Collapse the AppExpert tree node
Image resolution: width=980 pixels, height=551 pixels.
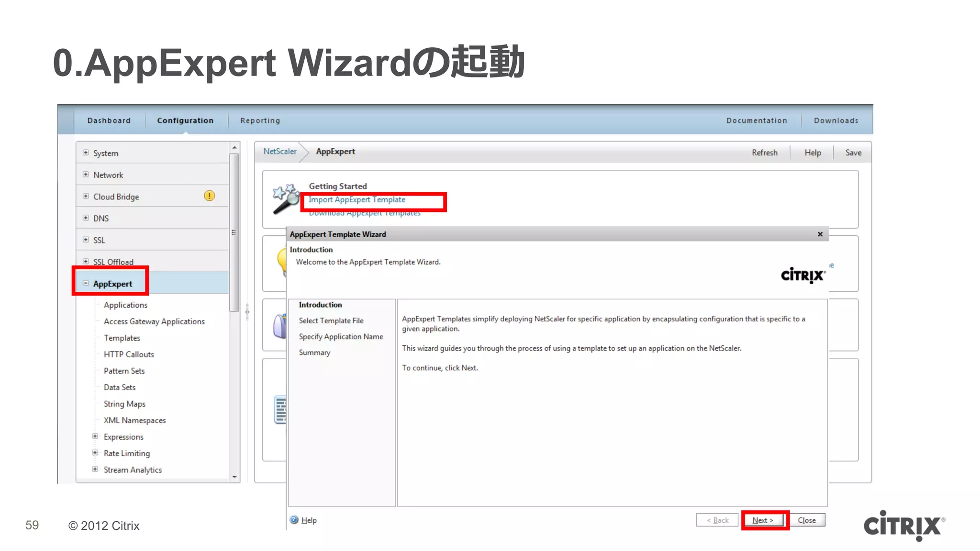[86, 283]
